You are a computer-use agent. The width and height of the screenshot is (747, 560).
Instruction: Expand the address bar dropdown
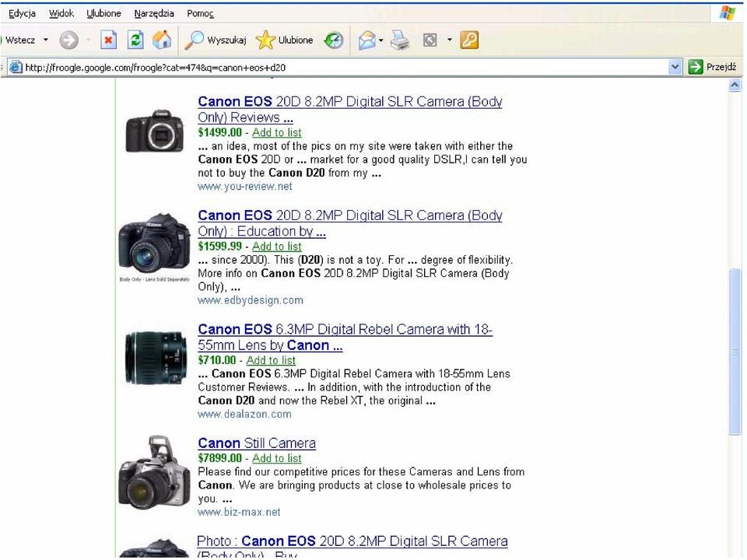[675, 67]
